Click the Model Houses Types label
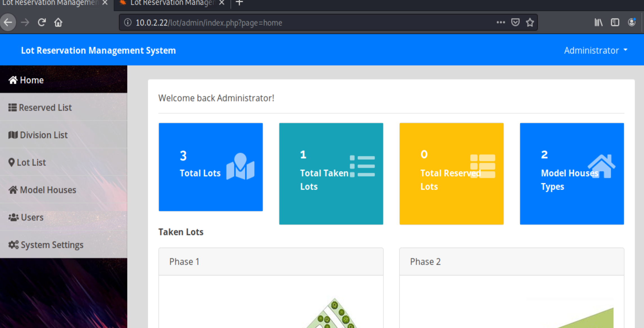Image resolution: width=644 pixels, height=328 pixels. coord(569,180)
